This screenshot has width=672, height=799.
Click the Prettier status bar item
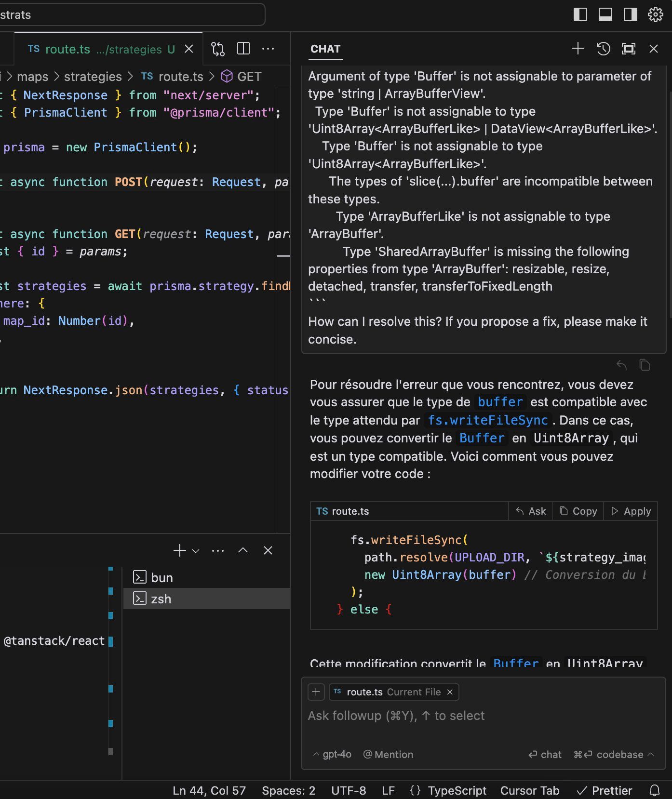click(x=605, y=791)
